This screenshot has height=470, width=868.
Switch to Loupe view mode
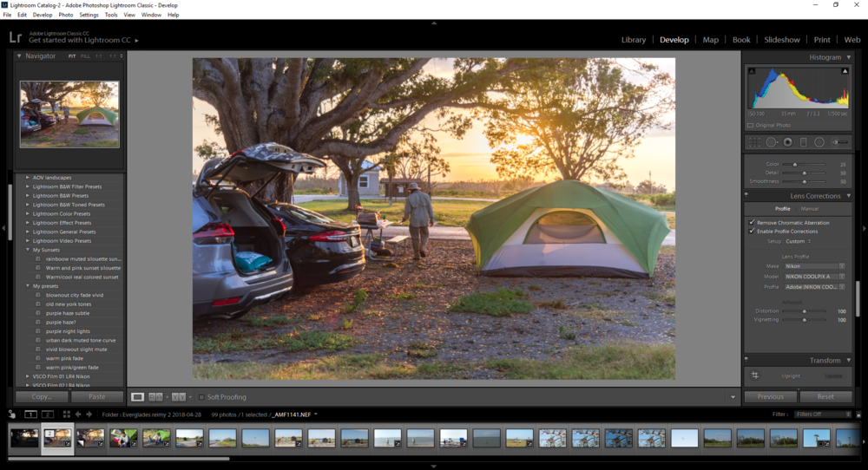point(137,397)
